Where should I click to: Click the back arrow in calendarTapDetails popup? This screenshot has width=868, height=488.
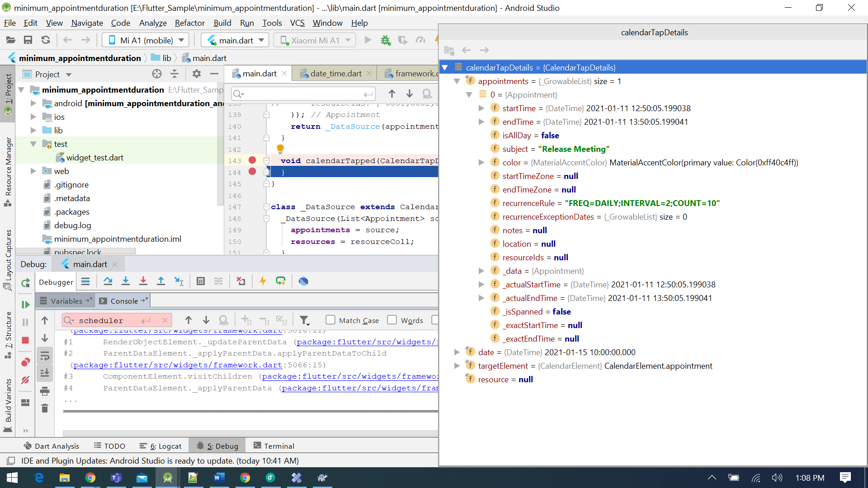click(467, 50)
